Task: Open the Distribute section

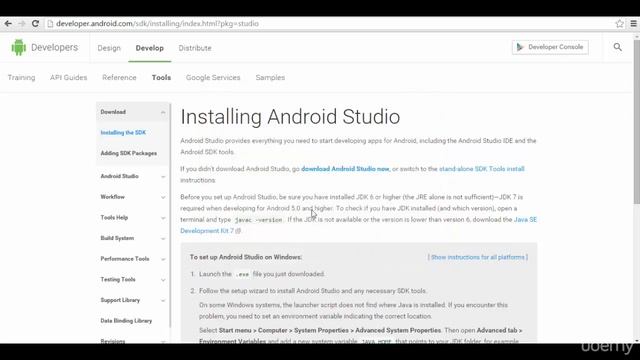Action: tap(195, 48)
